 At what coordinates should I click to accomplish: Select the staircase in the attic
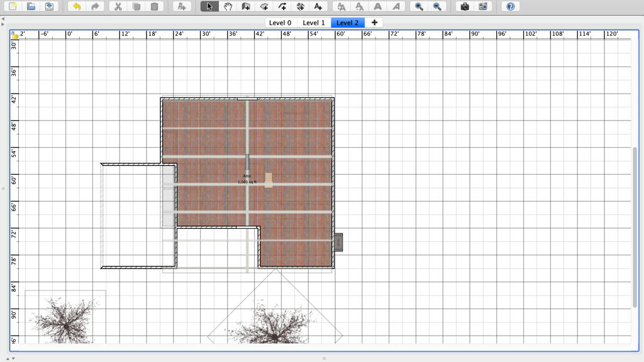click(x=268, y=180)
